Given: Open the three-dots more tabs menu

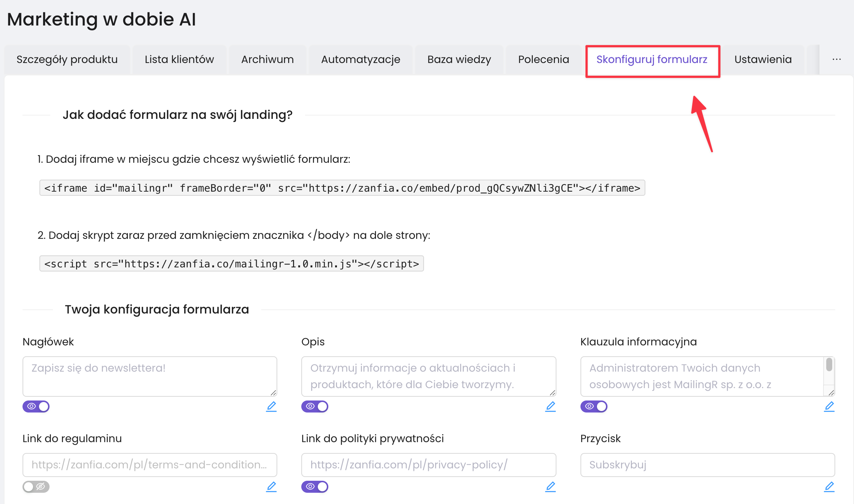Looking at the screenshot, I should [x=836, y=59].
